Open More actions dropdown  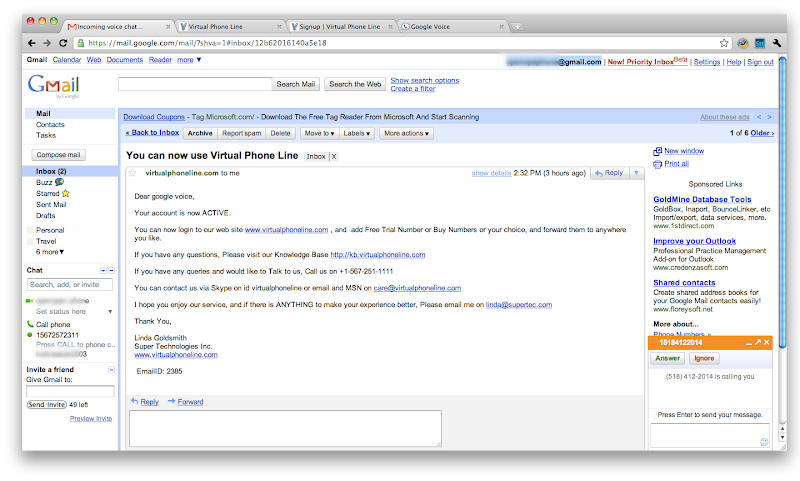406,133
